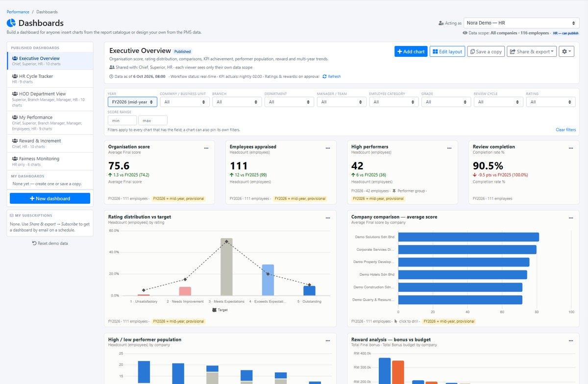
Task: Click the Demo Hotels Sdn Bhd bar
Action: [x=463, y=275]
